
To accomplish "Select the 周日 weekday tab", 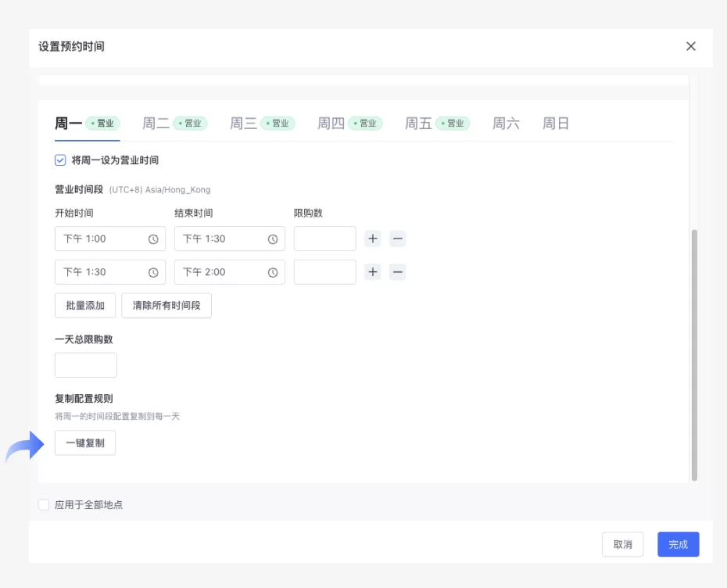I will point(556,123).
